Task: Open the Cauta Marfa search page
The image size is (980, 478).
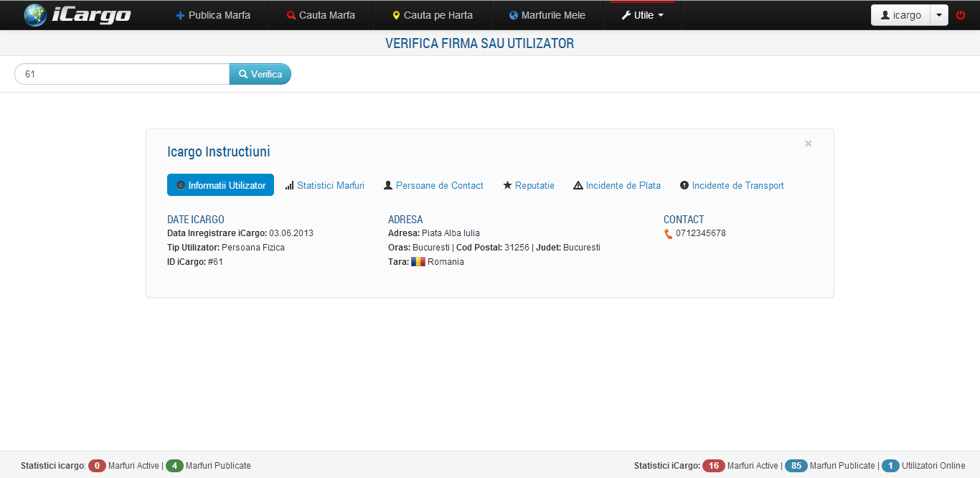Action: 321,15
